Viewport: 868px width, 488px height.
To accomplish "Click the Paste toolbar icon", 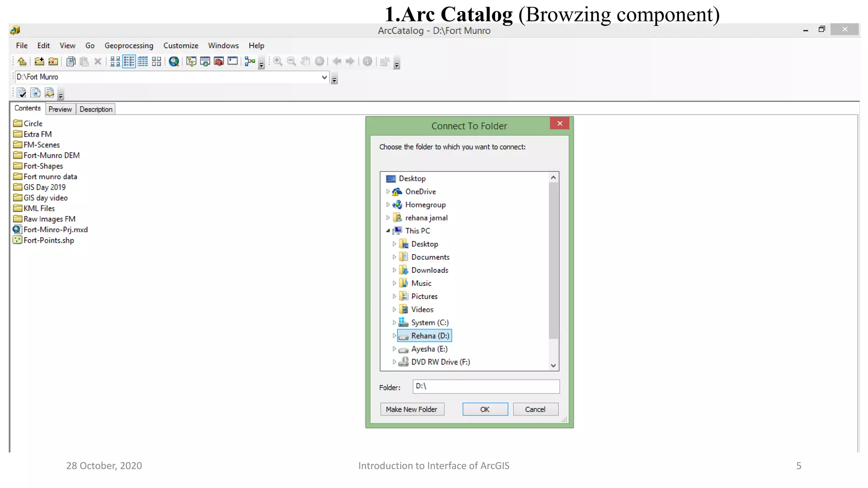I will click(84, 61).
